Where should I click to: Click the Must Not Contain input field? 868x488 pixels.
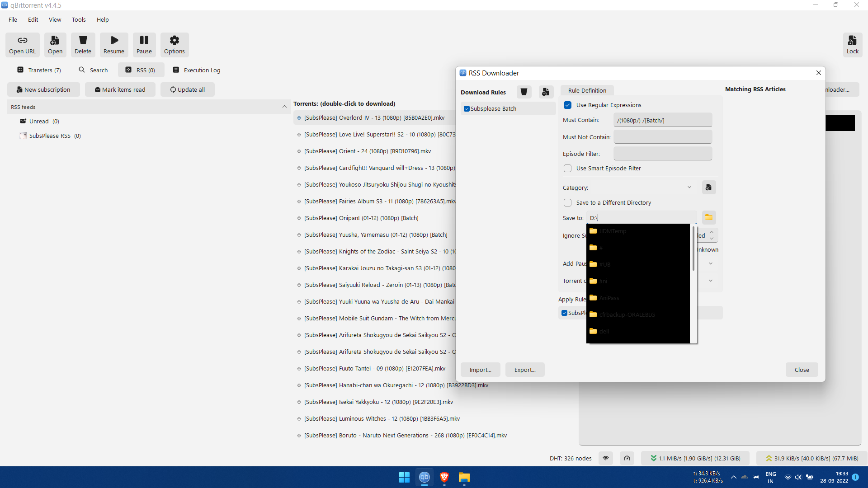(x=663, y=136)
